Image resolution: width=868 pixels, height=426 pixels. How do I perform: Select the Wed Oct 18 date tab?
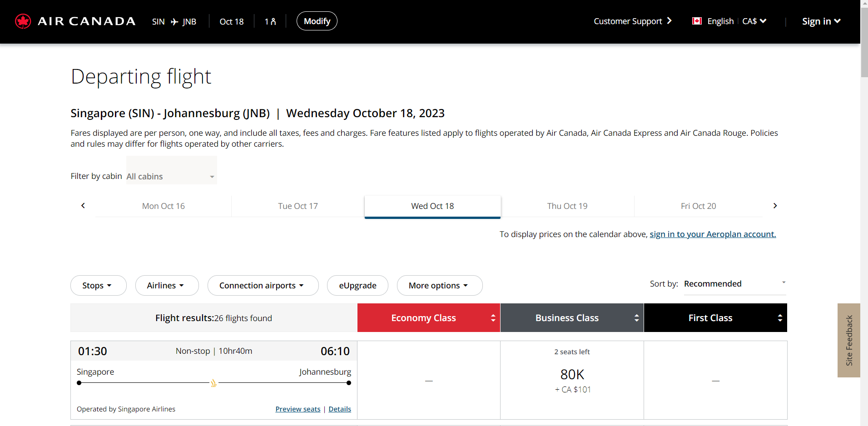(x=432, y=206)
